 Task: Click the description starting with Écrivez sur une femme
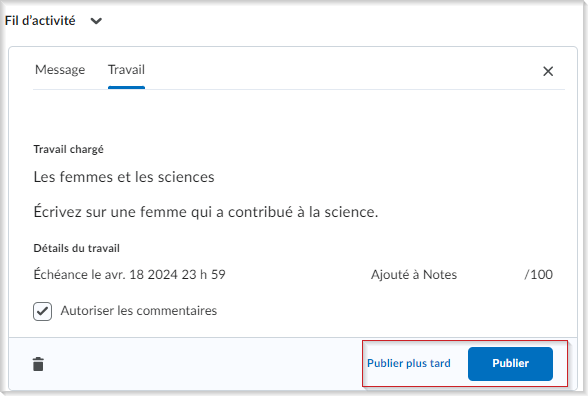pos(206,212)
